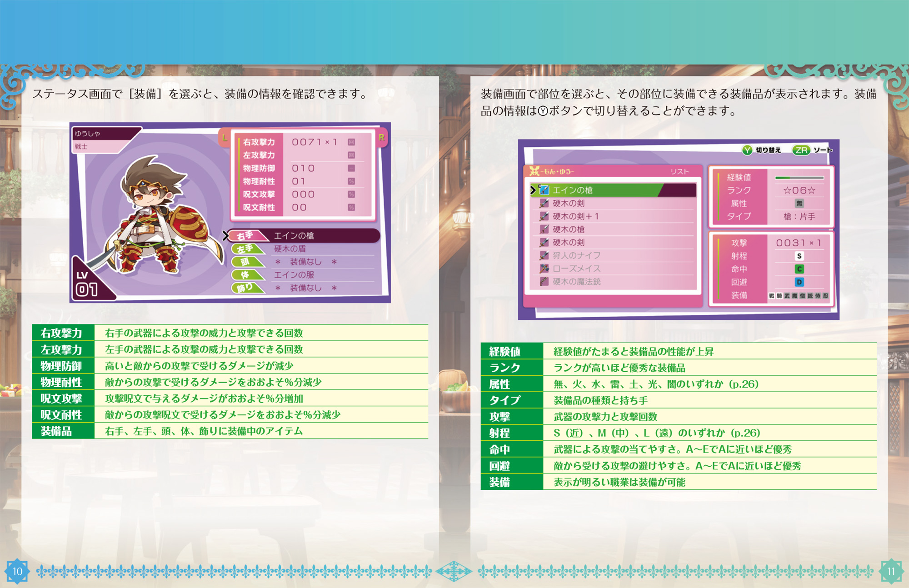Click the green ZR sort button icon
This screenshot has height=588, width=909.
801,150
